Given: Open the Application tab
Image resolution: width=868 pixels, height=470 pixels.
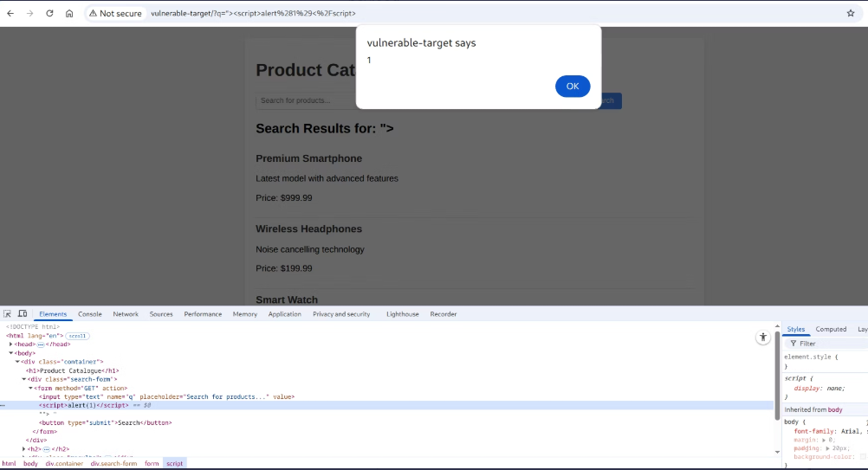Looking at the screenshot, I should click(x=284, y=314).
